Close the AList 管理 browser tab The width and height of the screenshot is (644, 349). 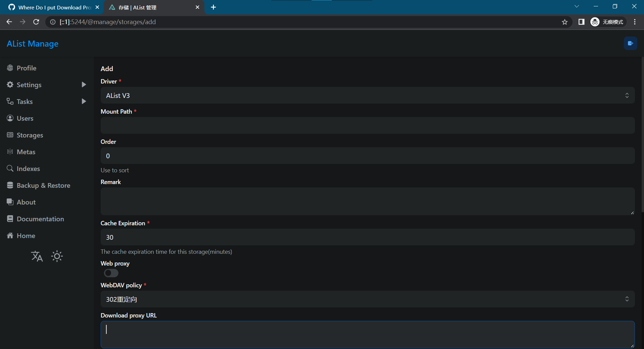click(x=197, y=7)
